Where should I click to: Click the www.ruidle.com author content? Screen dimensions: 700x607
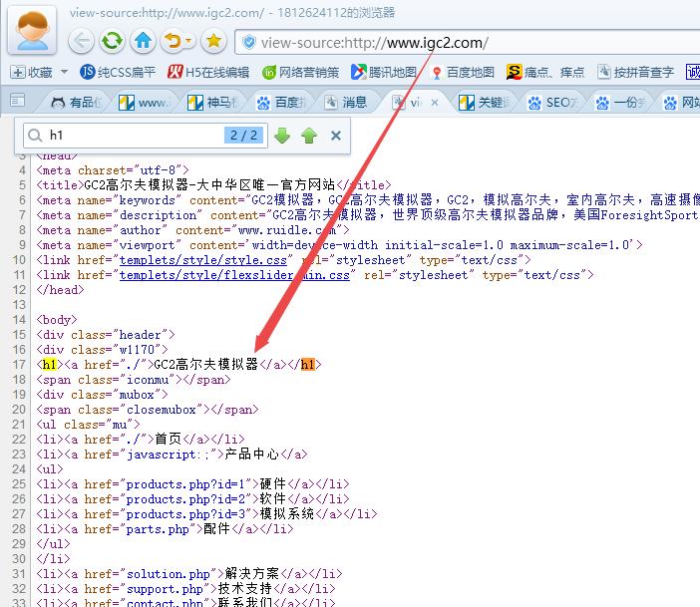pos(287,230)
